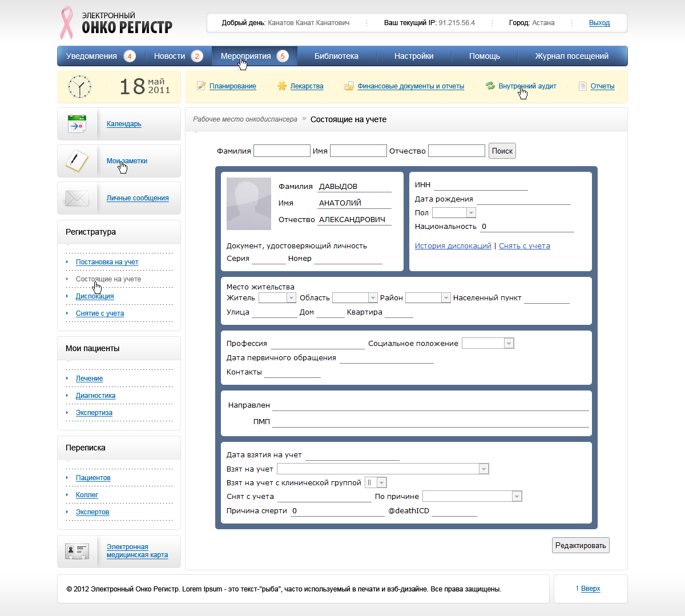
Task: Open the Настройки menu tab
Action: tap(414, 56)
